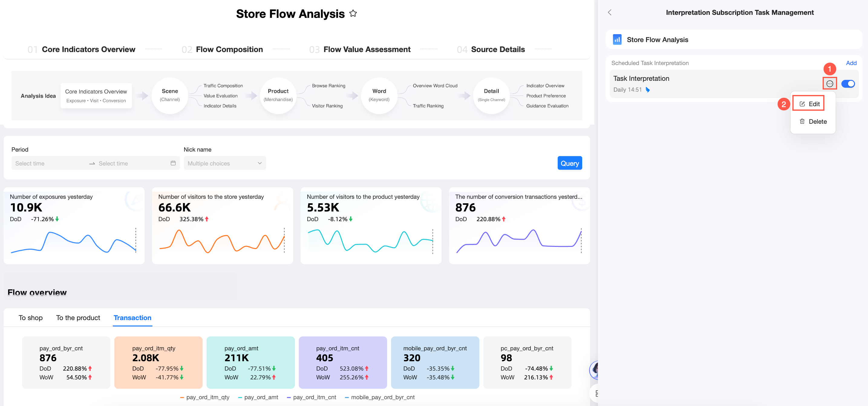Open the Period end Select time field
868x406 pixels.
point(132,163)
